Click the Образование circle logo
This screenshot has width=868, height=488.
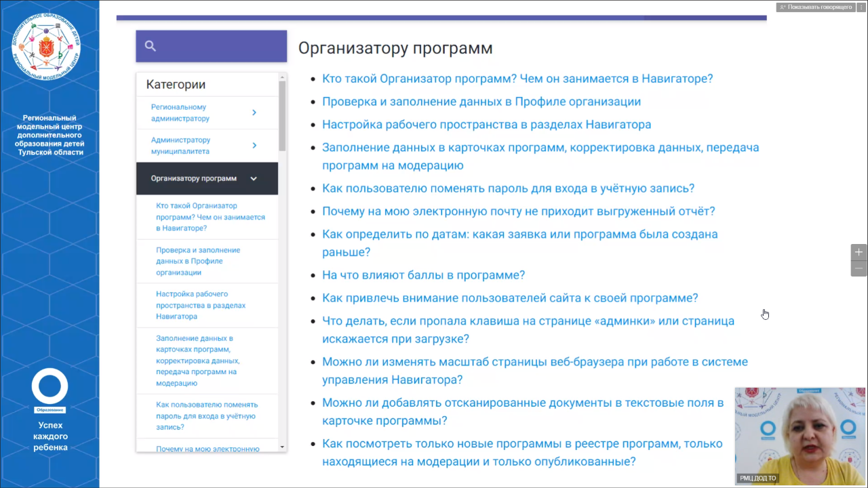click(50, 387)
